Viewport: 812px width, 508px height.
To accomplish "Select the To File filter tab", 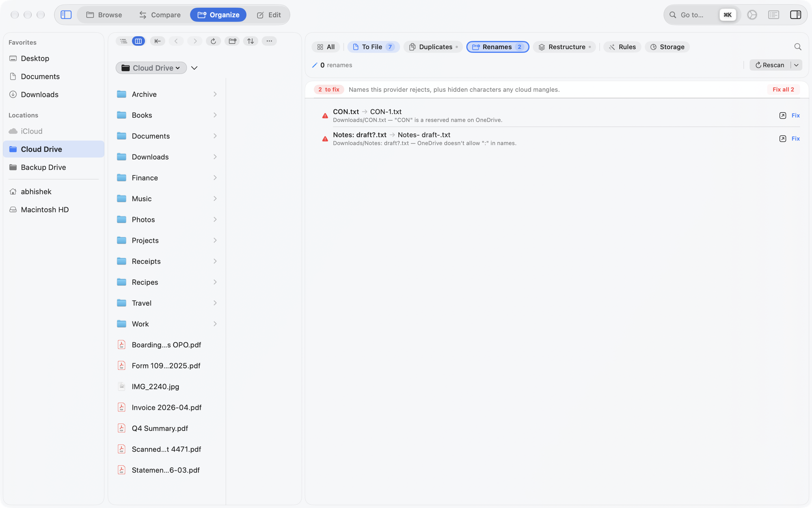I will pos(373,47).
